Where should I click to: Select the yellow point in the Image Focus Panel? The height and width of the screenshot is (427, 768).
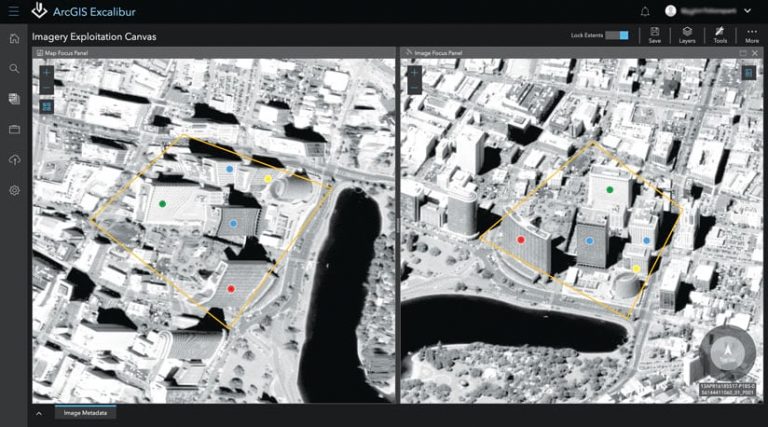pyautogui.click(x=636, y=268)
